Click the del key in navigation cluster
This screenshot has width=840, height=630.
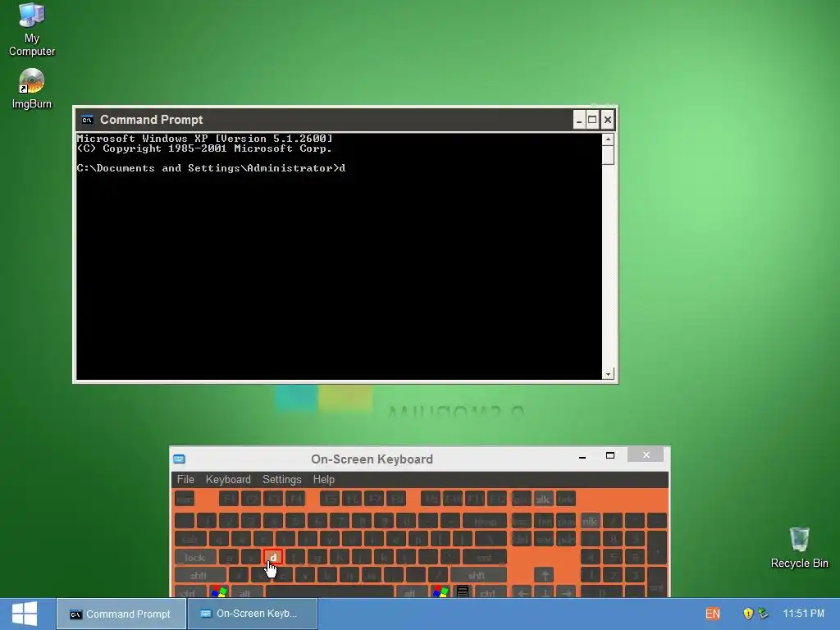[521, 539]
